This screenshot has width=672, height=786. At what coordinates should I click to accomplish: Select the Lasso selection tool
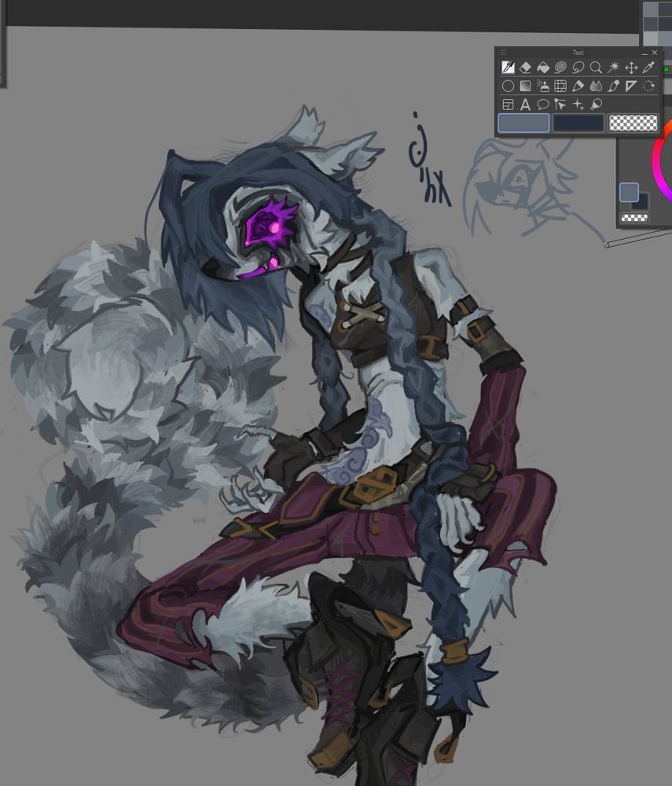(578, 67)
